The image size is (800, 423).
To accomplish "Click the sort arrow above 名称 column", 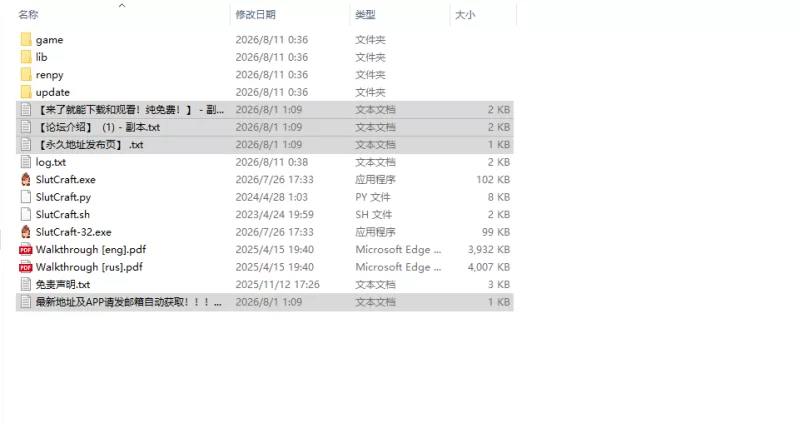I will click(122, 5).
